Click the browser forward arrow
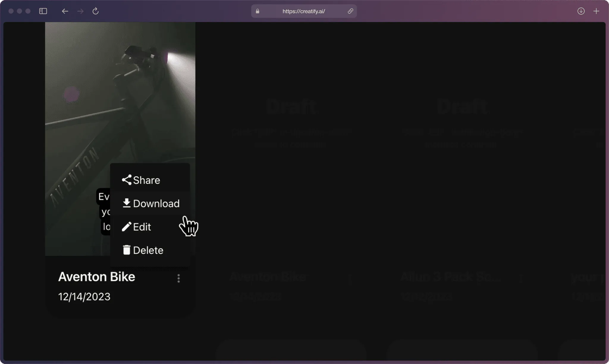609x364 pixels. [x=80, y=11]
